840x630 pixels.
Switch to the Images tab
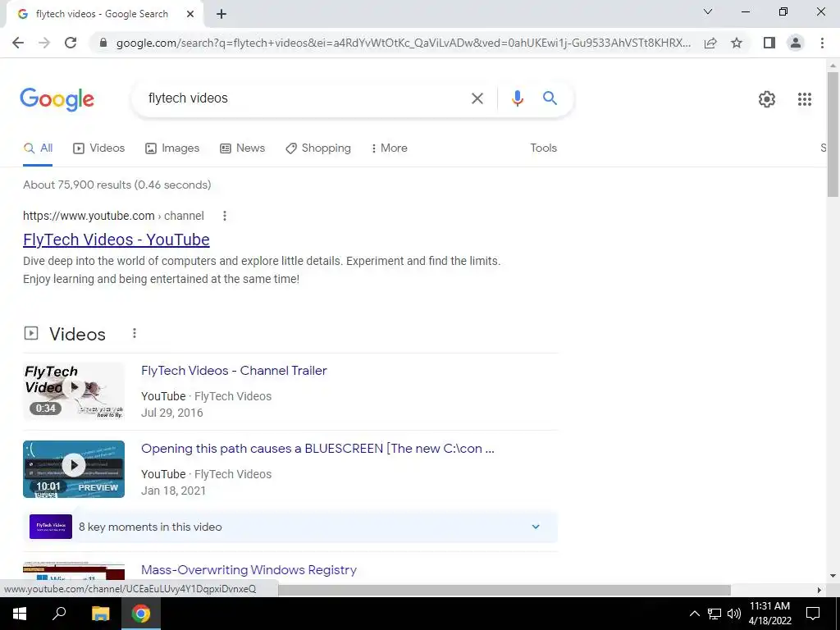[172, 148]
